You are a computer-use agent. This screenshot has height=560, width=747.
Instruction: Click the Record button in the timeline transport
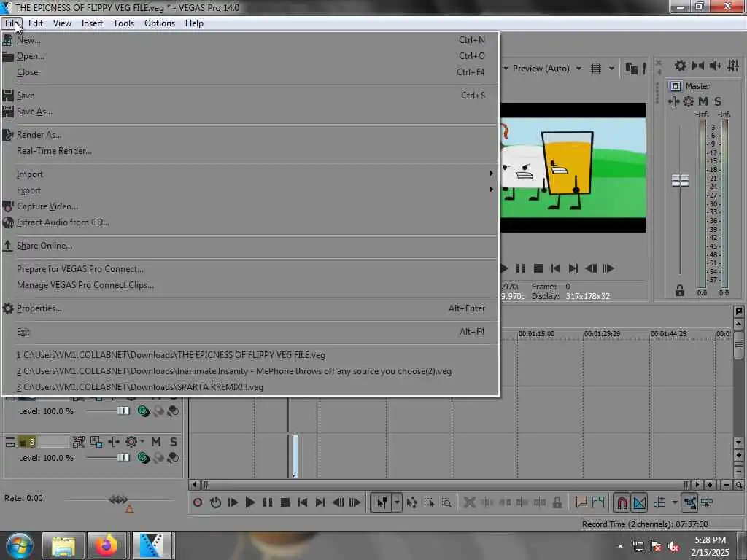click(198, 502)
